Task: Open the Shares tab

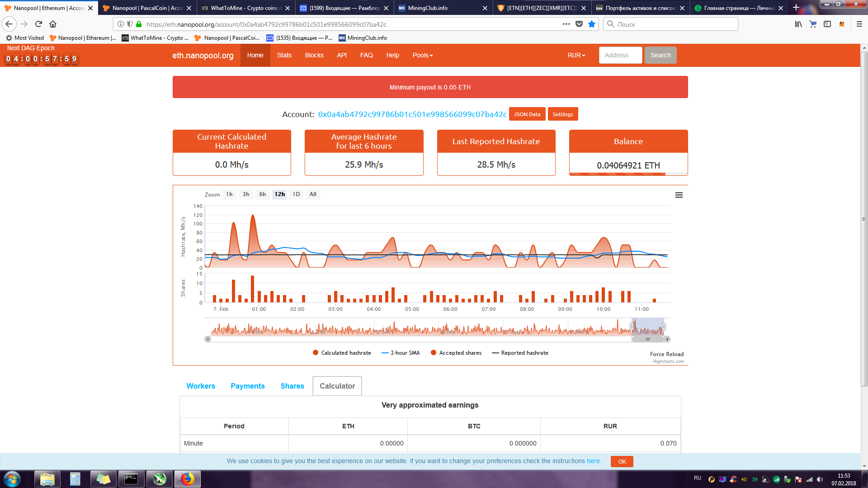Action: 292,386
